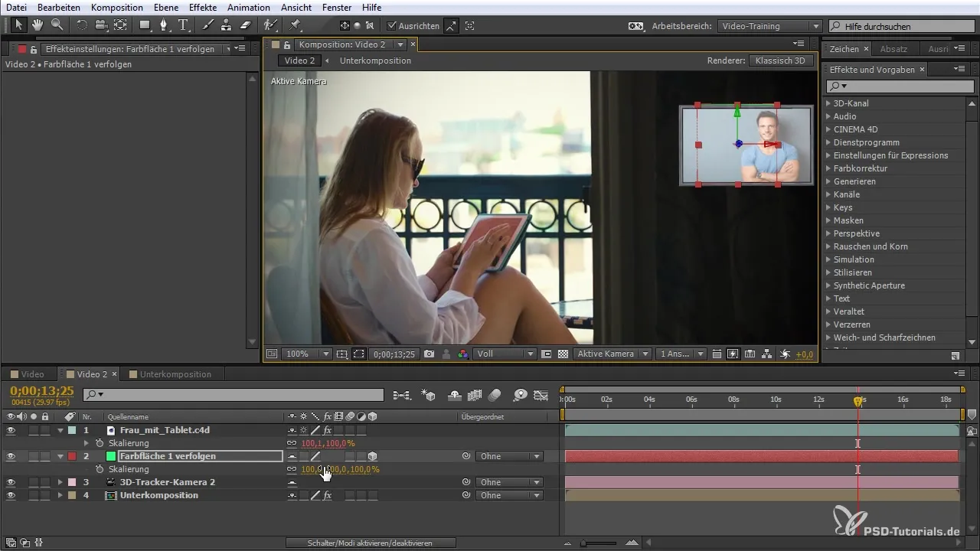Hide the 3D-Tracker-Kamera 2 layer
This screenshot has width=980, height=551.
[x=11, y=482]
